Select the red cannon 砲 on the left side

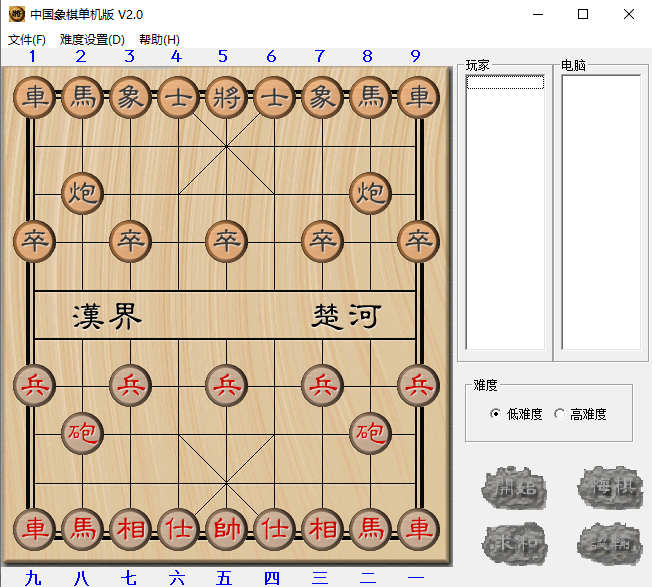83,432
